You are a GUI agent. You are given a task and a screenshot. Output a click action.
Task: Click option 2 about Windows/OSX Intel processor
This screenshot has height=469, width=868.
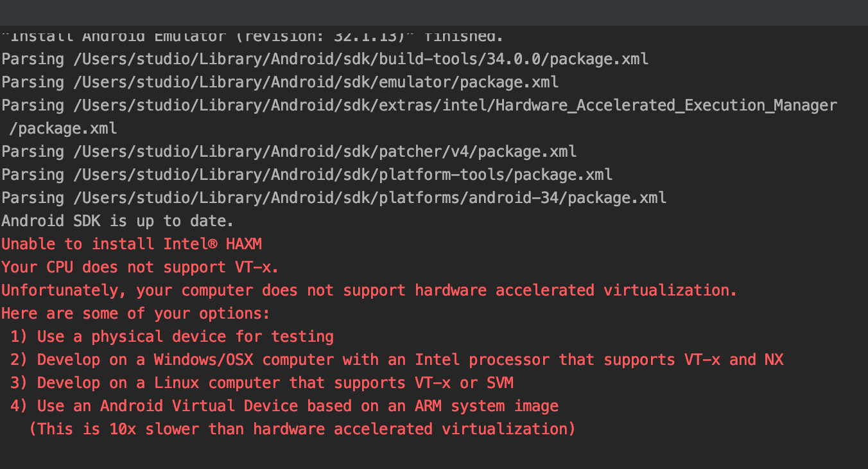397,360
